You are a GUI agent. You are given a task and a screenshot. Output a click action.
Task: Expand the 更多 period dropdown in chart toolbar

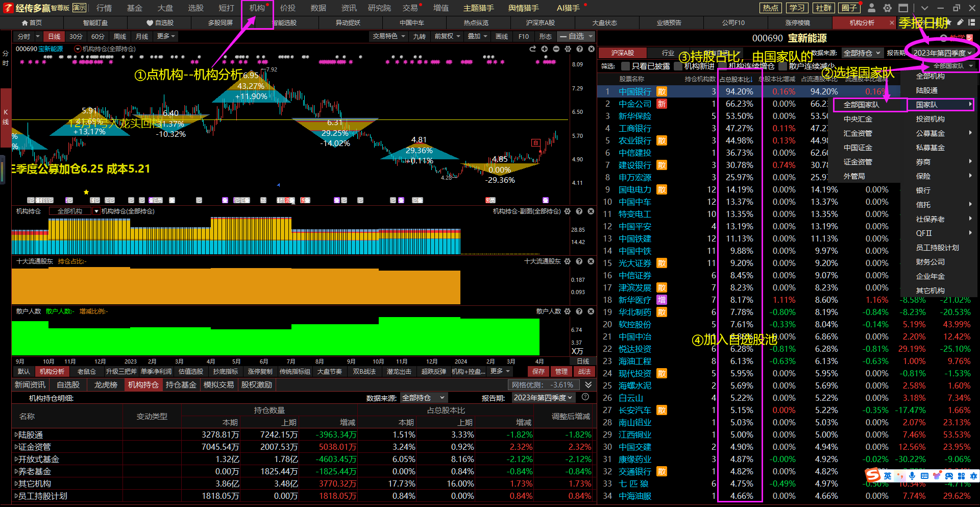point(166,36)
